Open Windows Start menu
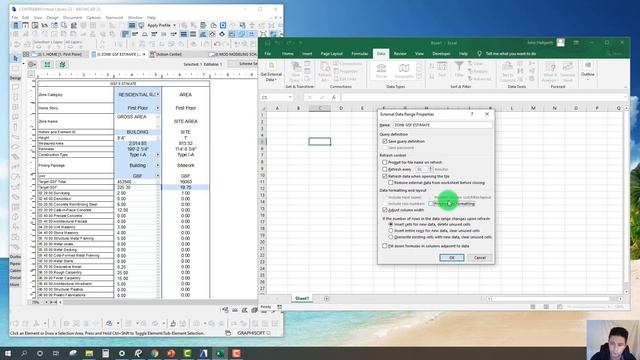This screenshot has width=640, height=360. tap(8, 353)
